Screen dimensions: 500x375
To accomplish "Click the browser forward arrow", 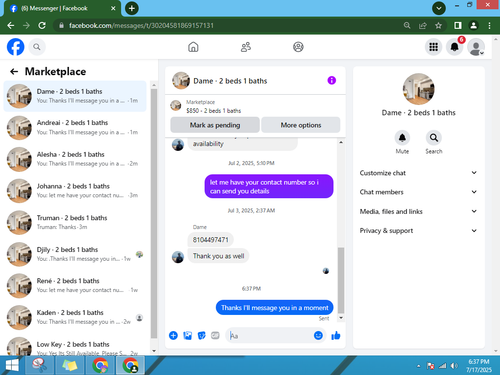I will point(26,25).
